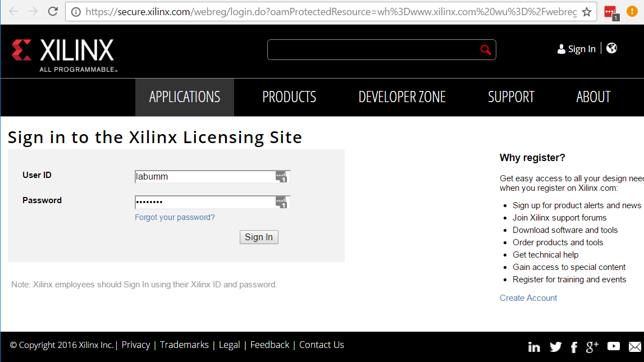Click 'Download software and tools' bullet text
The height and width of the screenshot is (362, 644).
point(565,230)
